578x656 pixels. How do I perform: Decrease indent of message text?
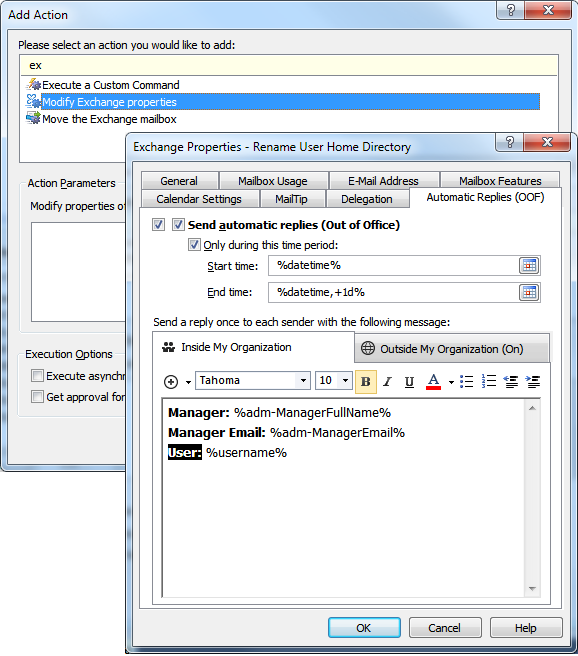coord(511,382)
